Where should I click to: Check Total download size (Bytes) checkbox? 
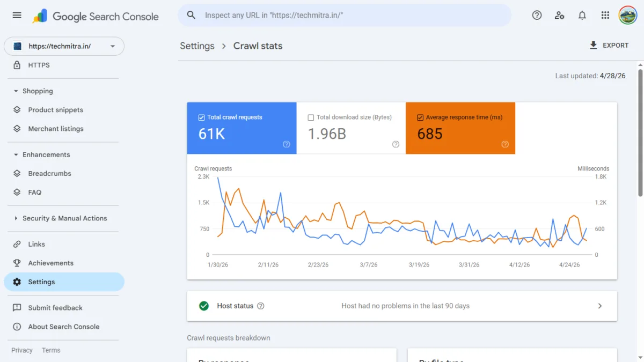[311, 117]
